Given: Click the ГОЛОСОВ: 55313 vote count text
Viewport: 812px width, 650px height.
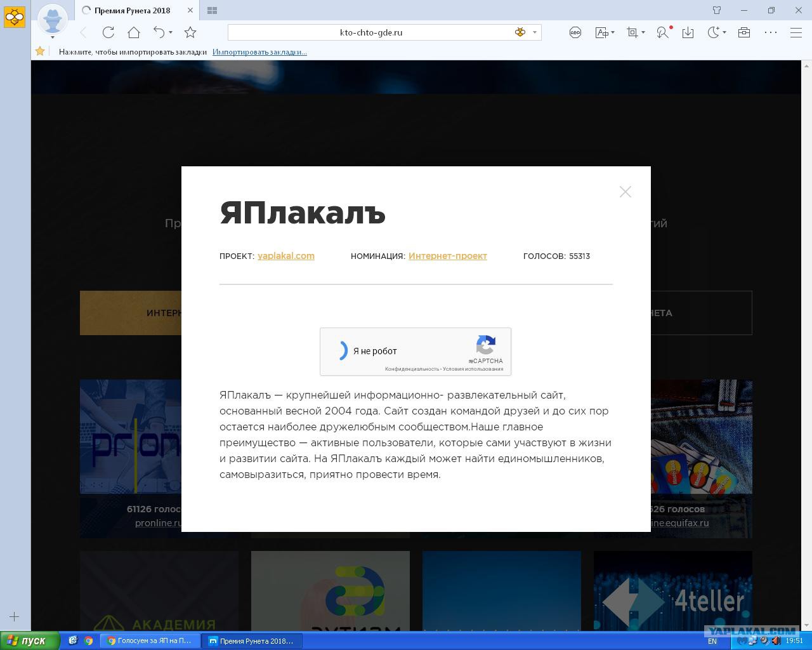Looking at the screenshot, I should 556,256.
